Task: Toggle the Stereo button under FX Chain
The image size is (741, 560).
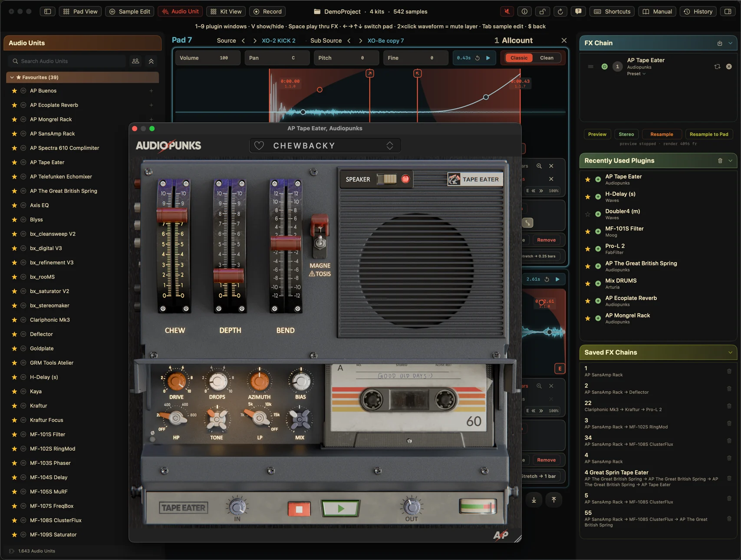Action: pos(626,134)
